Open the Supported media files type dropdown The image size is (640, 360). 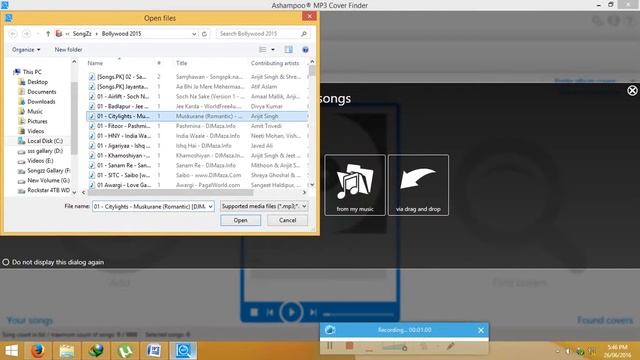(263, 207)
